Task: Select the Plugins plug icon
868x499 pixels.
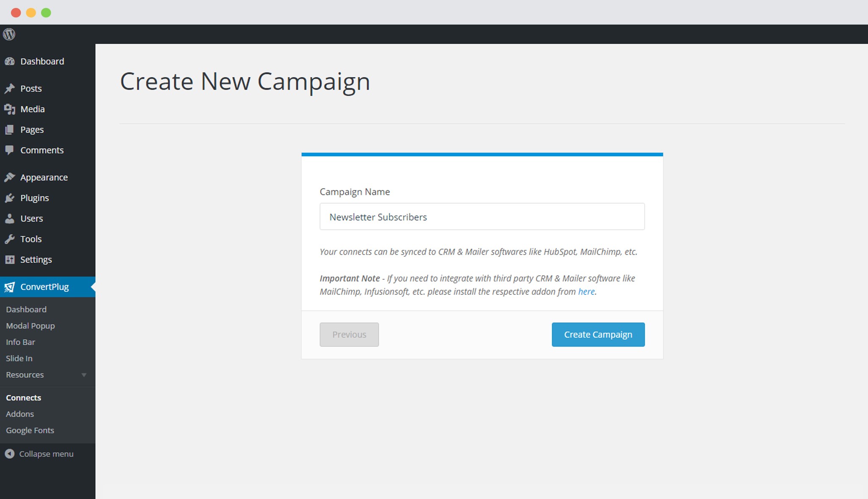Action: (x=9, y=198)
